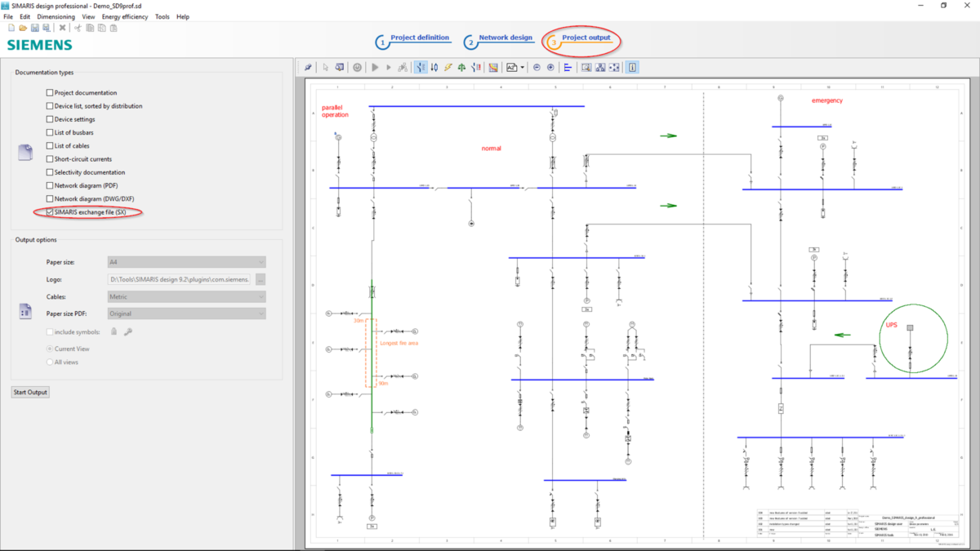Image resolution: width=980 pixels, height=551 pixels.
Task: Click the small play icon in the diagram toolbar
Action: coord(389,67)
